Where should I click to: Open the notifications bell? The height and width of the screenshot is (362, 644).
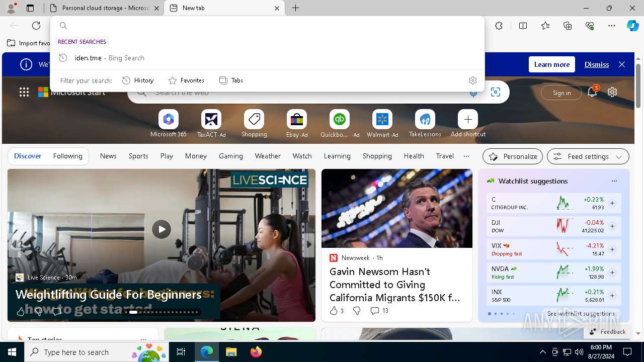(593, 92)
